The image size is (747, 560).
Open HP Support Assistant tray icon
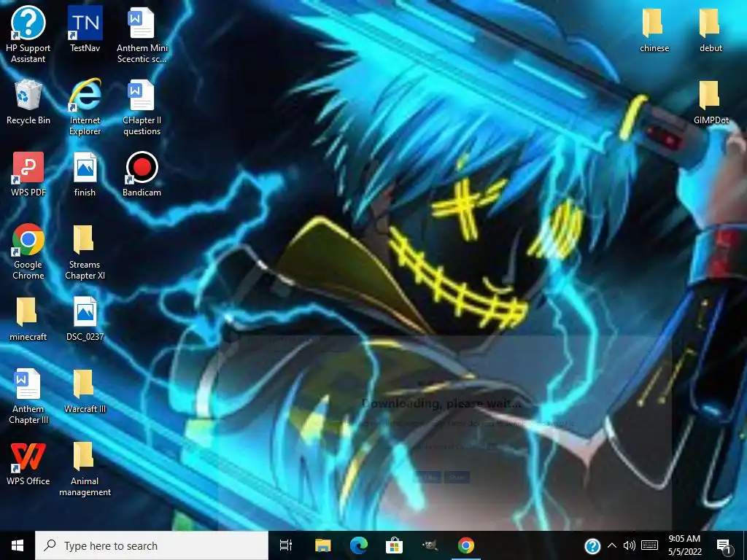click(x=592, y=546)
